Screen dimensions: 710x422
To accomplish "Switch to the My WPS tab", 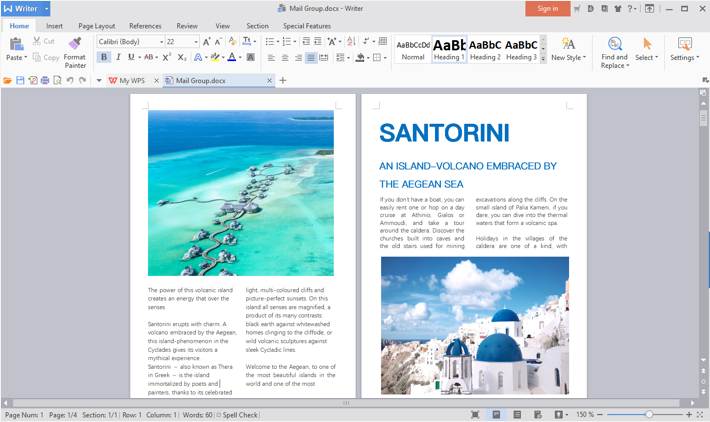I will (131, 81).
